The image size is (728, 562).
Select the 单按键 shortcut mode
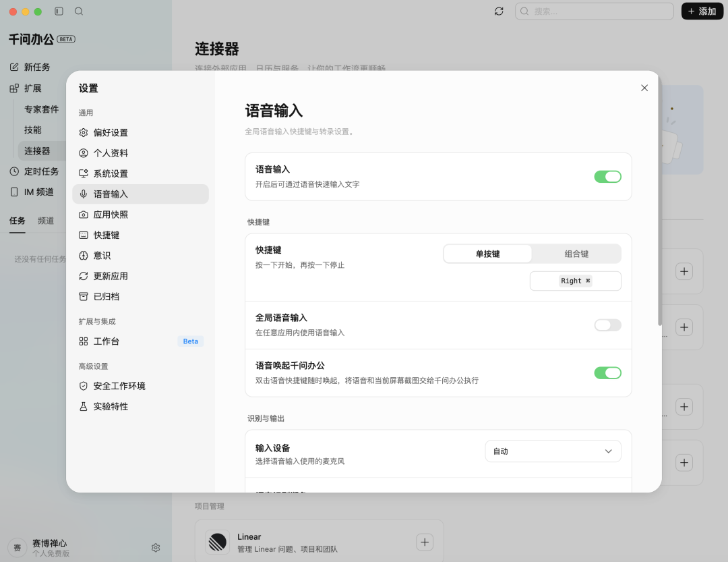487,254
